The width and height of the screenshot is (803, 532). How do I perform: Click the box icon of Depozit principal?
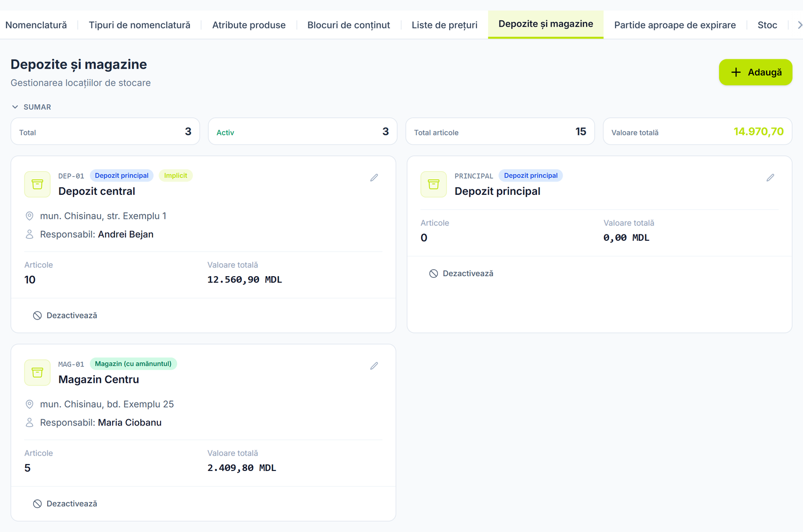(434, 184)
